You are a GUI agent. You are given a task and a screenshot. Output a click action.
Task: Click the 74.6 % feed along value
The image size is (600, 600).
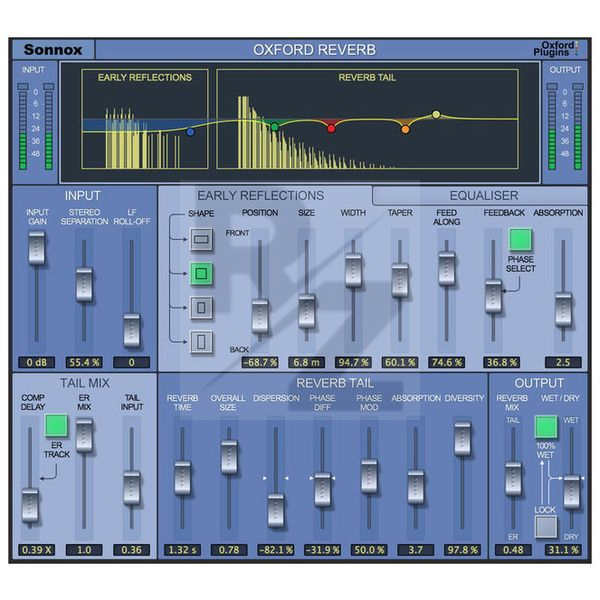point(447,362)
